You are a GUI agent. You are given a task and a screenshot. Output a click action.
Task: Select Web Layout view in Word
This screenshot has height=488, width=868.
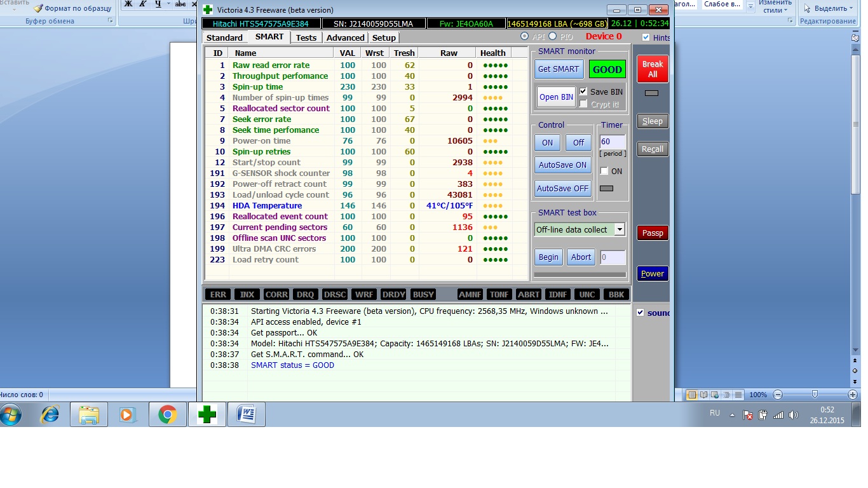pos(715,395)
